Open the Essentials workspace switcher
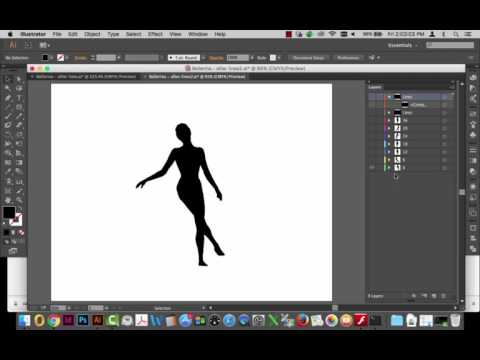The width and height of the screenshot is (480, 360). coord(402,45)
